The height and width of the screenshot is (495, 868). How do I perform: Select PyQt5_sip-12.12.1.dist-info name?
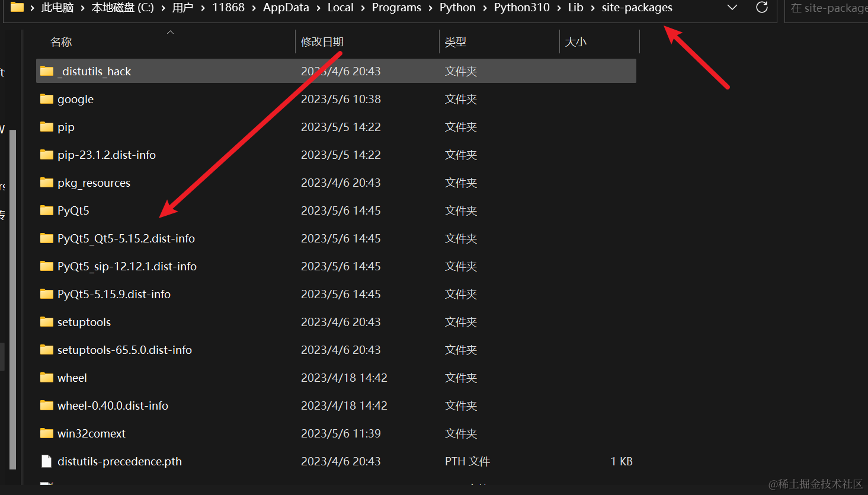tap(127, 266)
